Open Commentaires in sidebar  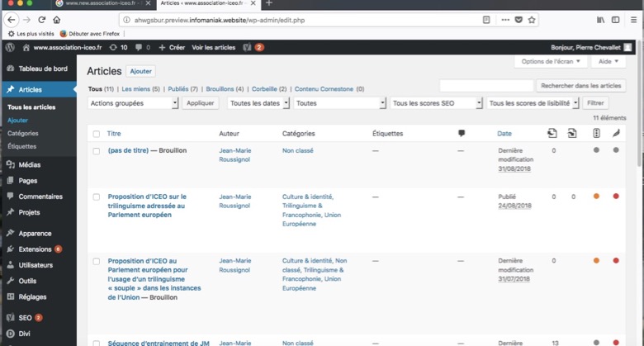click(39, 197)
